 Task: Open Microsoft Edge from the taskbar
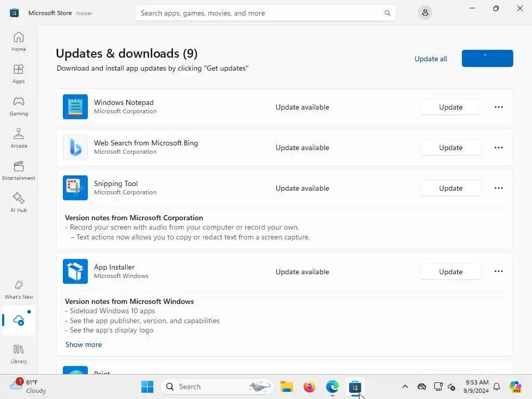tap(332, 387)
